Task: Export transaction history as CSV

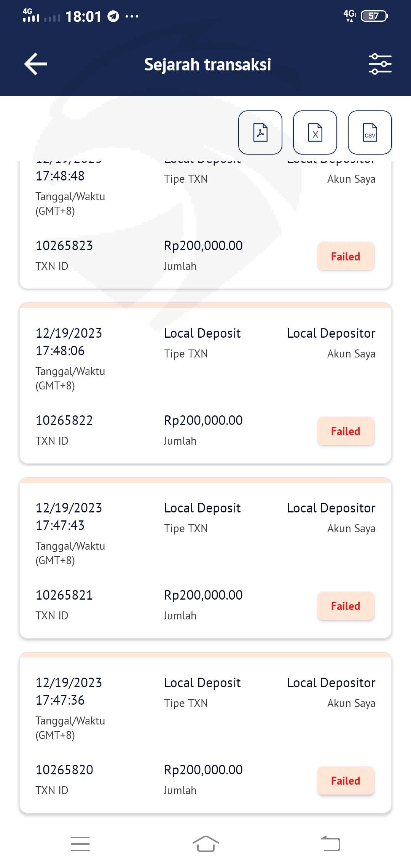Action: click(370, 132)
